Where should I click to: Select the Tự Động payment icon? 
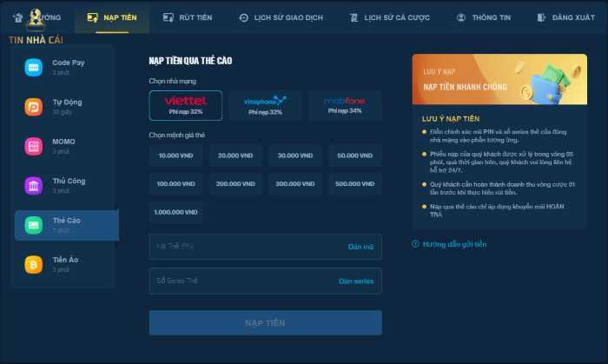tap(33, 107)
